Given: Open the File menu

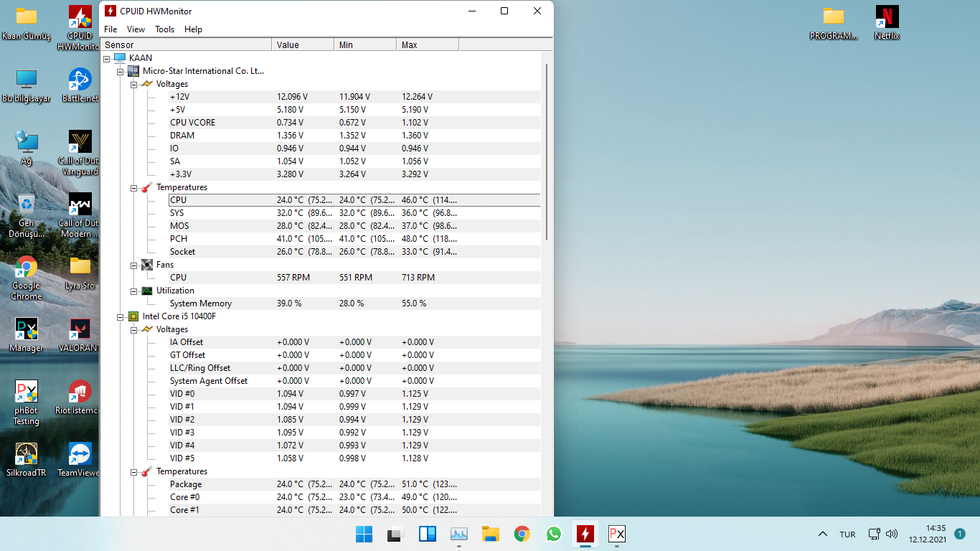Looking at the screenshot, I should tap(110, 29).
